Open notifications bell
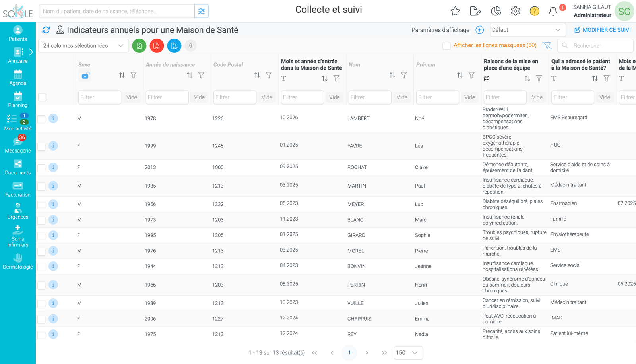 553,11
